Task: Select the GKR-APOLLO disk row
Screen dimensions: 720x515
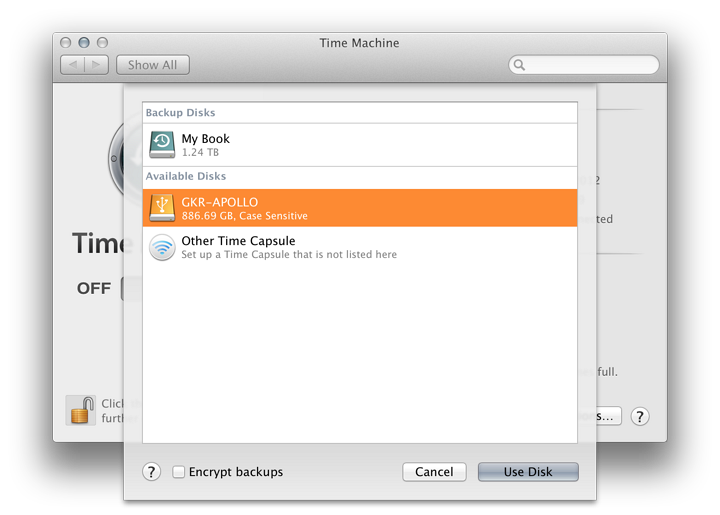Action: [360, 208]
